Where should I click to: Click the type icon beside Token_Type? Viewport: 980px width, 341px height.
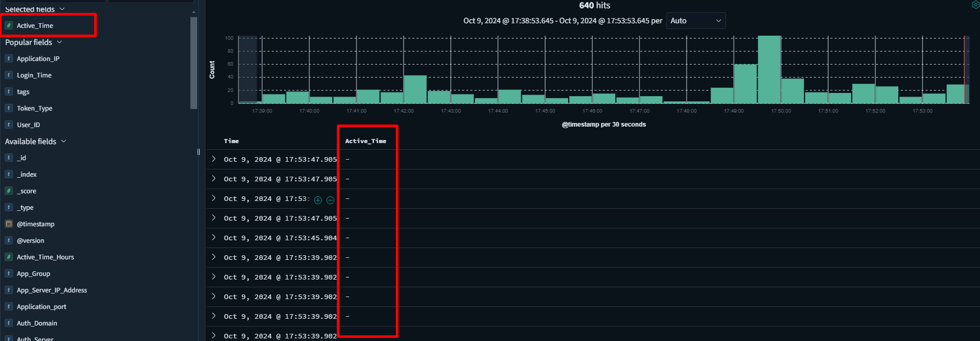9,108
